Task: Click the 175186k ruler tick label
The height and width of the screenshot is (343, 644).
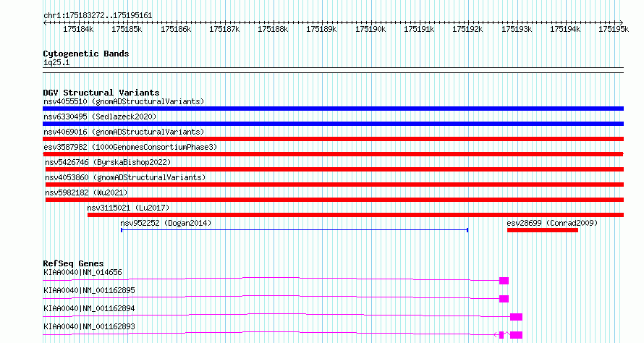Action: [176, 29]
